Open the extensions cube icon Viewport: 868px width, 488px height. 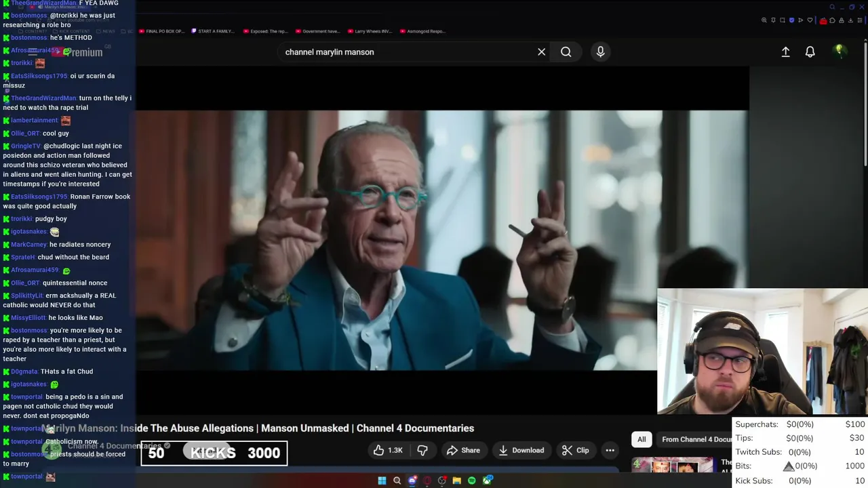point(832,20)
